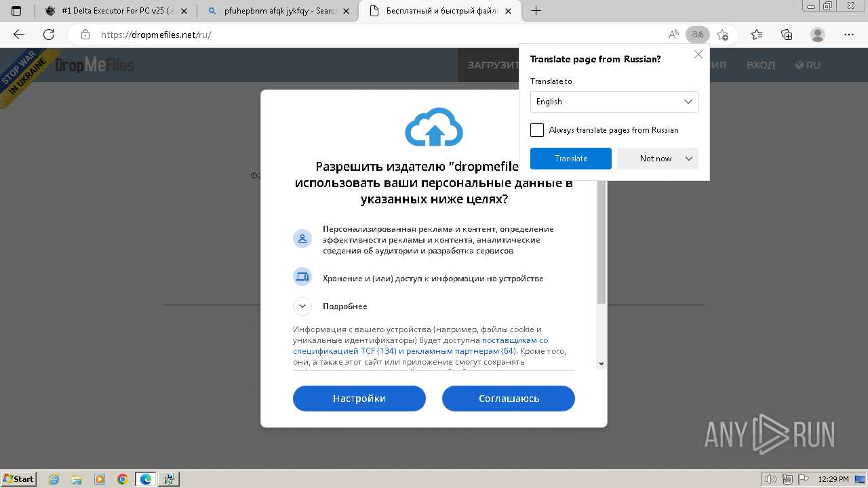Click the translate icon in address bar
868x488 pixels.
click(x=697, y=35)
